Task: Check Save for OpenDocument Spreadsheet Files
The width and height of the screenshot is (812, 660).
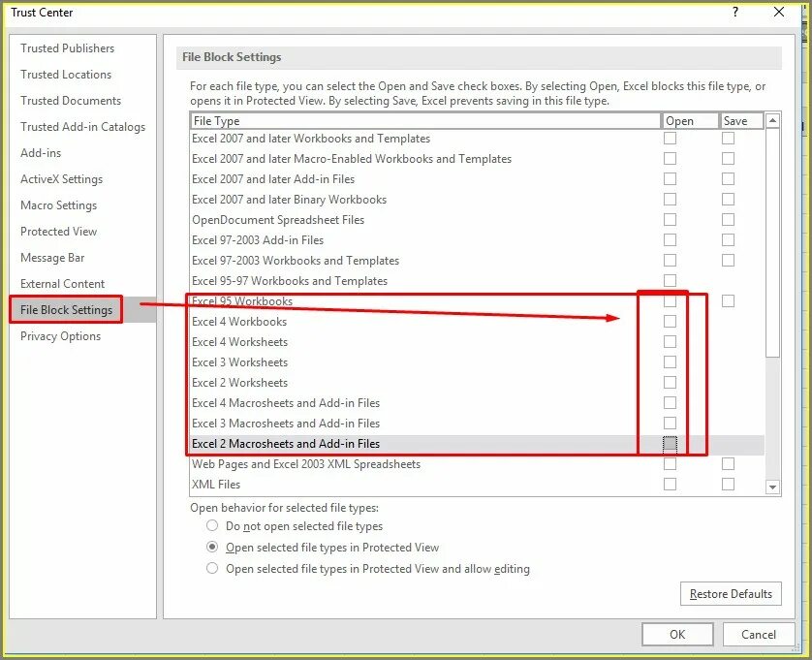Action: [728, 220]
